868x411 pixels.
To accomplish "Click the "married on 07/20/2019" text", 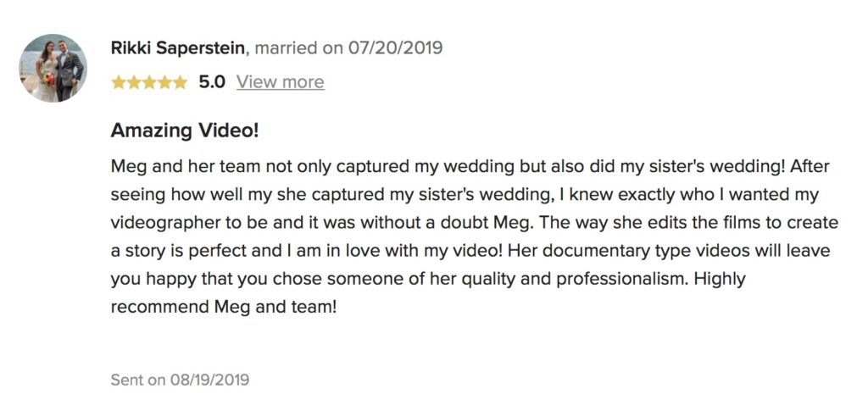I will pos(348,47).
